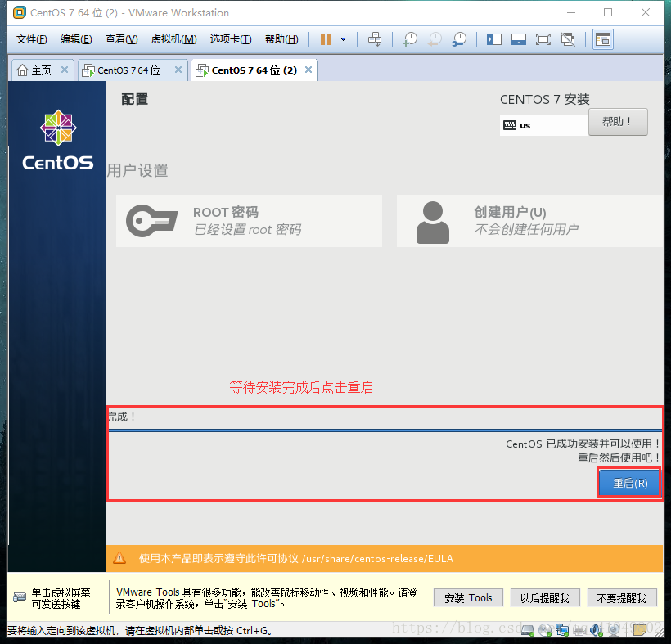Image resolution: width=671 pixels, height=644 pixels.
Task: Select the CentOS 7 64 位 (2) tab
Action: pos(254,70)
